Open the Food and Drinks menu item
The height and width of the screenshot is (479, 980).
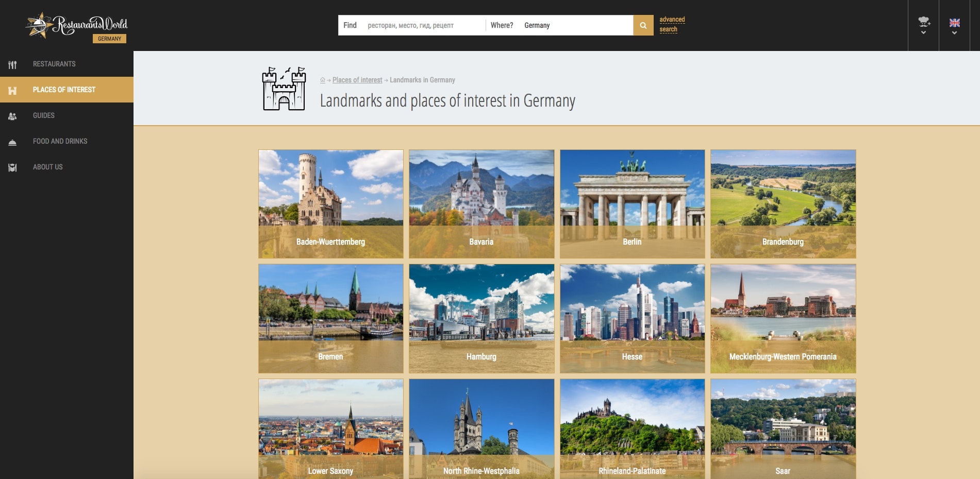60,141
